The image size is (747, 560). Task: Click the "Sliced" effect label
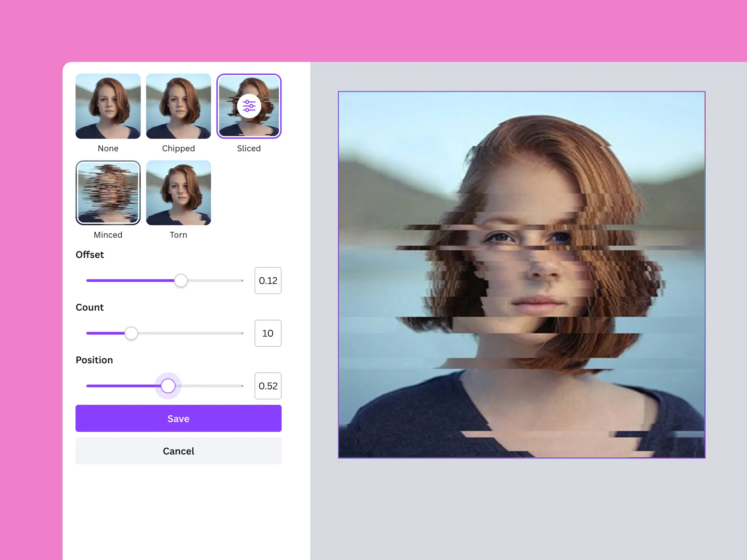(249, 148)
